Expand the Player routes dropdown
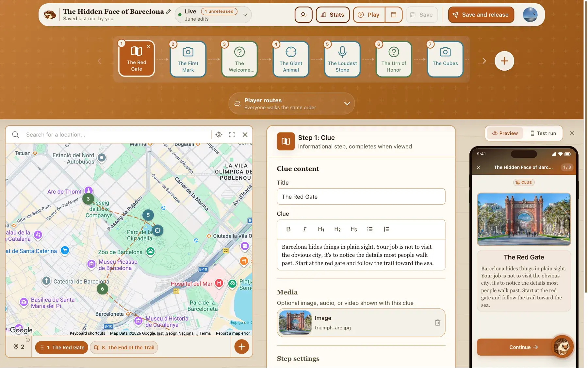This screenshot has width=588, height=368. click(x=291, y=103)
